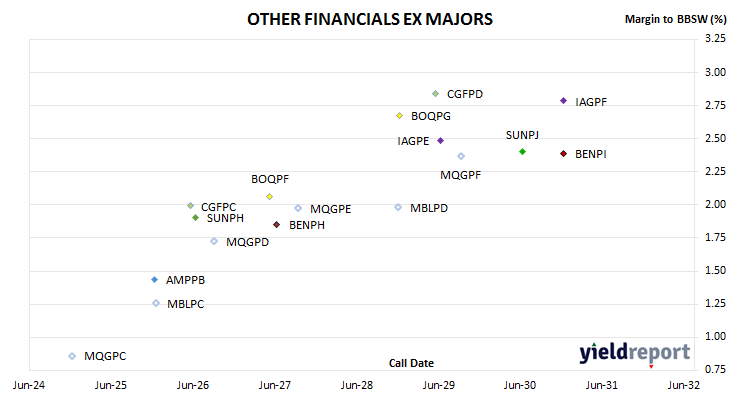Screen dimensions: 730x399
Task: Select the CGFPD diamond marker
Action: [435, 94]
